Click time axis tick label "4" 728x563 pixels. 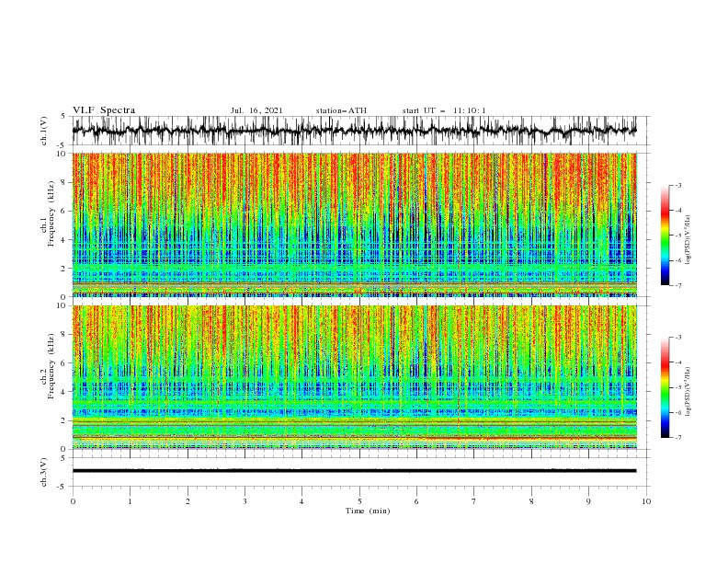pos(301,501)
